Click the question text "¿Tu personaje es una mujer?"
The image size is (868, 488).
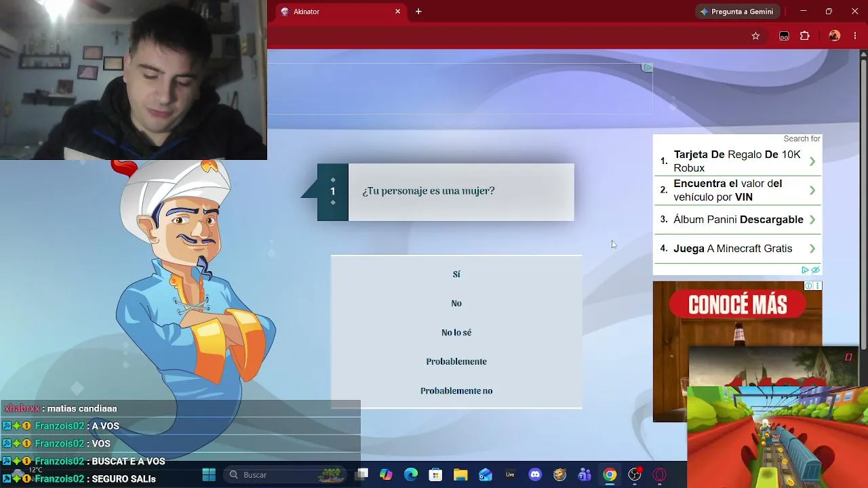coord(429,191)
